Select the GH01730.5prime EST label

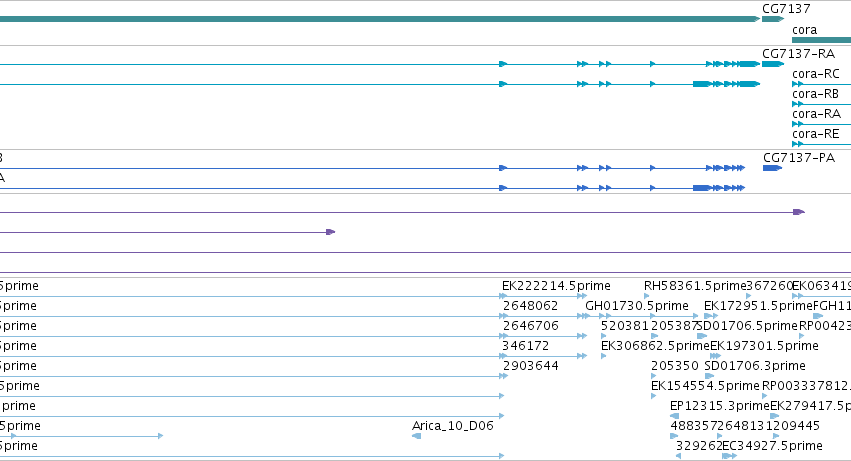click(x=637, y=306)
